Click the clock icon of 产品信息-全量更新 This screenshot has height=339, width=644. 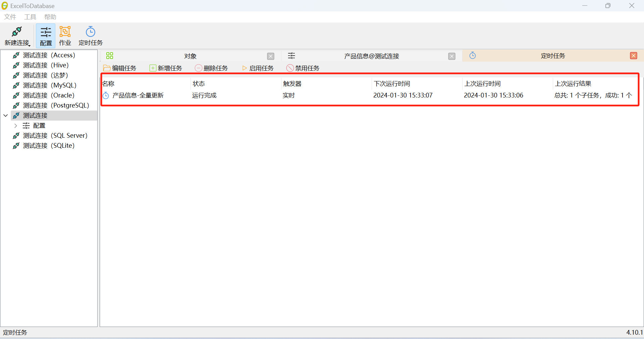pos(106,95)
